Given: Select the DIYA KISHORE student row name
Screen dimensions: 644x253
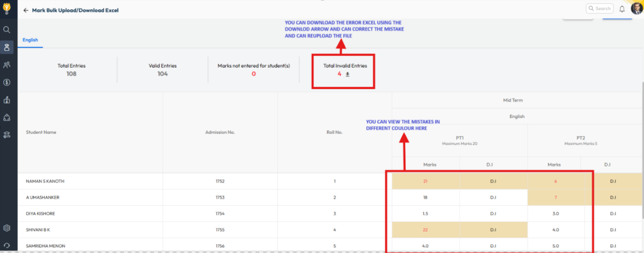Looking at the screenshot, I should coord(40,213).
